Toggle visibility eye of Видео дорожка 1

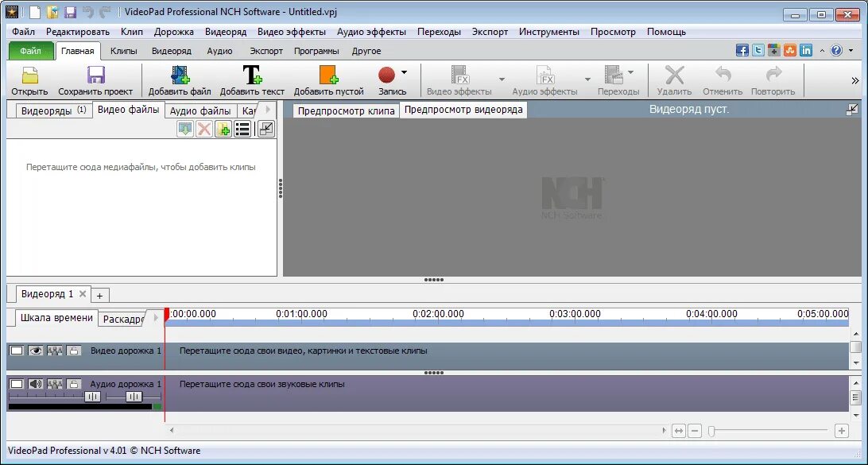[x=36, y=351]
